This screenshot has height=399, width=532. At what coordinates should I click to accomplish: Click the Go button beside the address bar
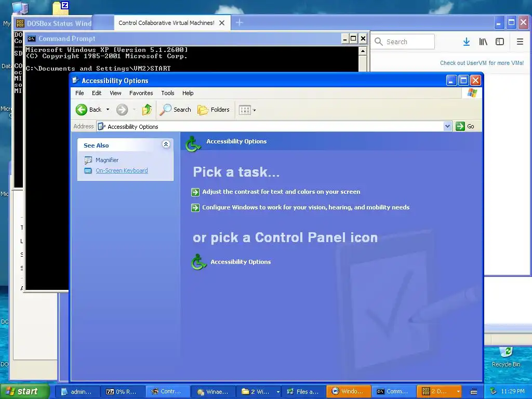coord(465,126)
